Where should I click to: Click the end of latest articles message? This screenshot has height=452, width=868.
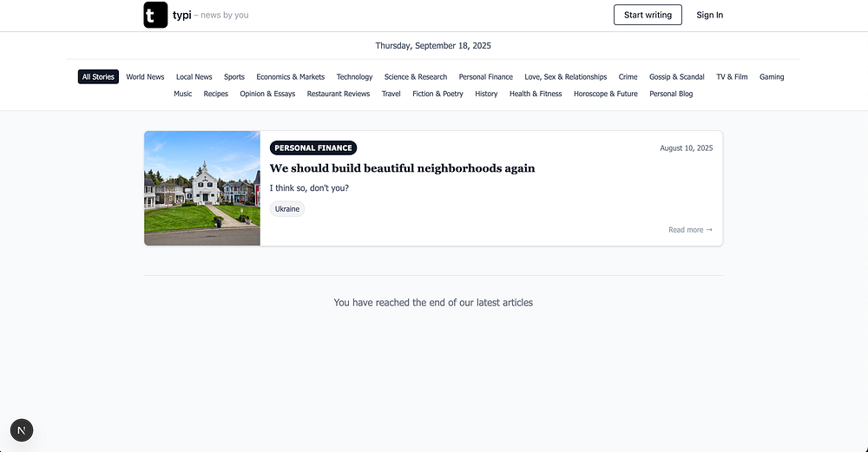coord(433,303)
